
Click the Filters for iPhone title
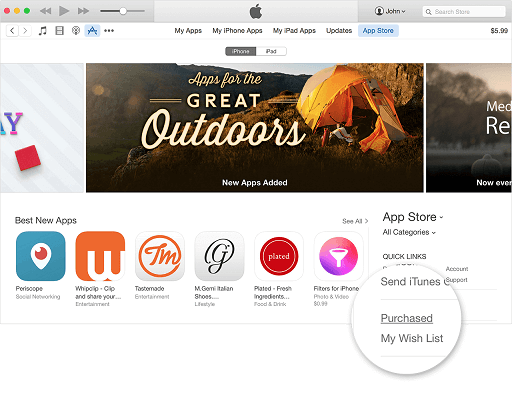click(336, 289)
